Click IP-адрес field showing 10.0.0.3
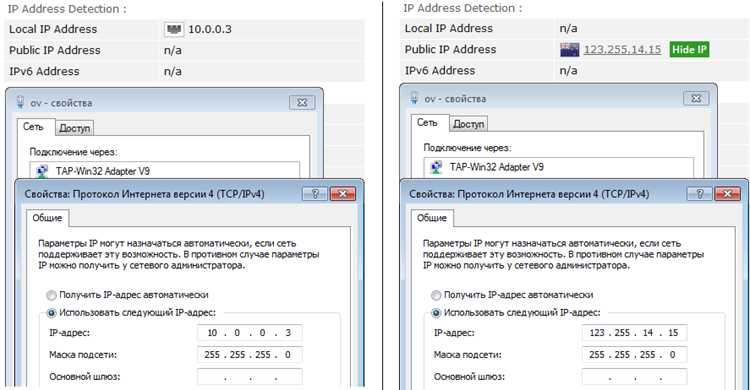Viewport: 750px width, 390px height. pyautogui.click(x=250, y=333)
